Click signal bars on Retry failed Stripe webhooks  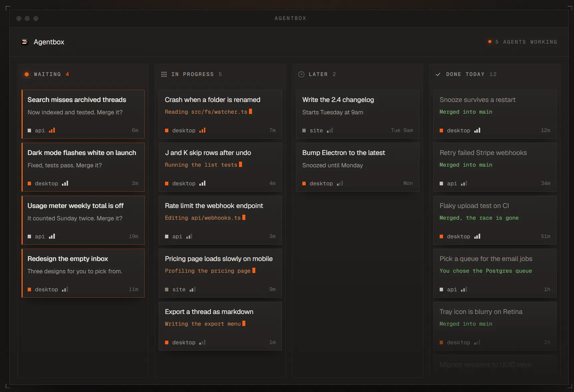point(464,183)
